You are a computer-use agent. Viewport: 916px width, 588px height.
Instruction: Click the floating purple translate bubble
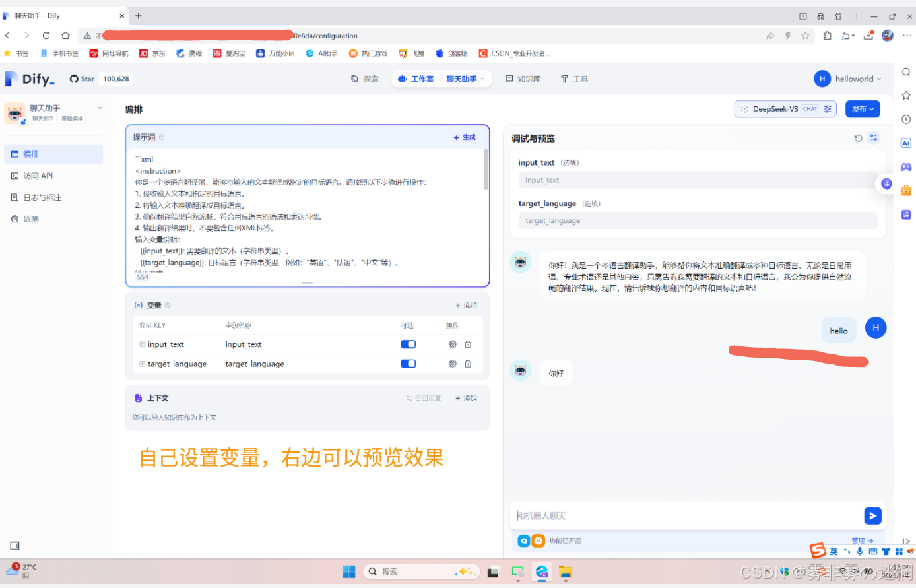tap(886, 183)
